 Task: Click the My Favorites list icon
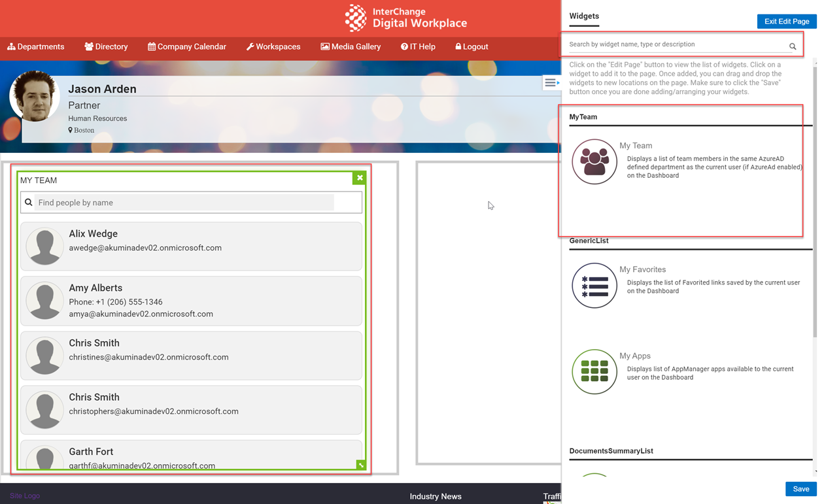(594, 286)
